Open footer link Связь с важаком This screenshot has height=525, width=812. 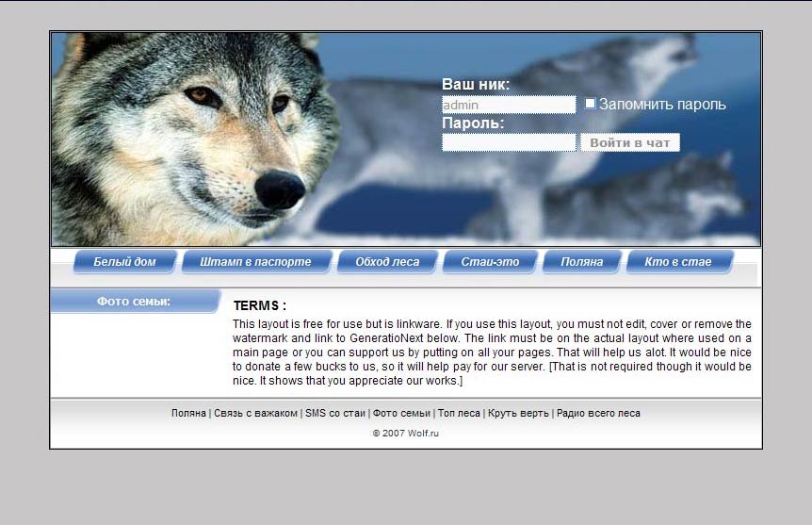click(255, 413)
